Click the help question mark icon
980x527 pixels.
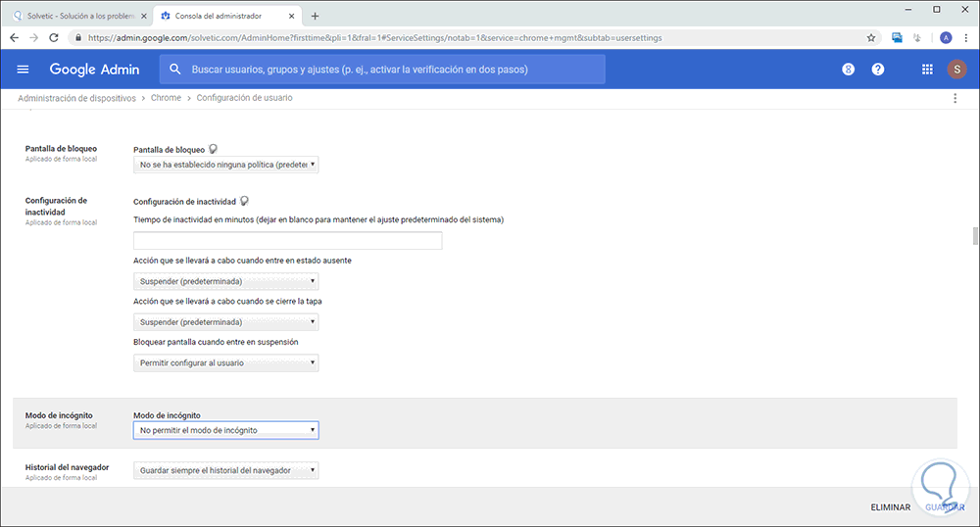(x=878, y=70)
